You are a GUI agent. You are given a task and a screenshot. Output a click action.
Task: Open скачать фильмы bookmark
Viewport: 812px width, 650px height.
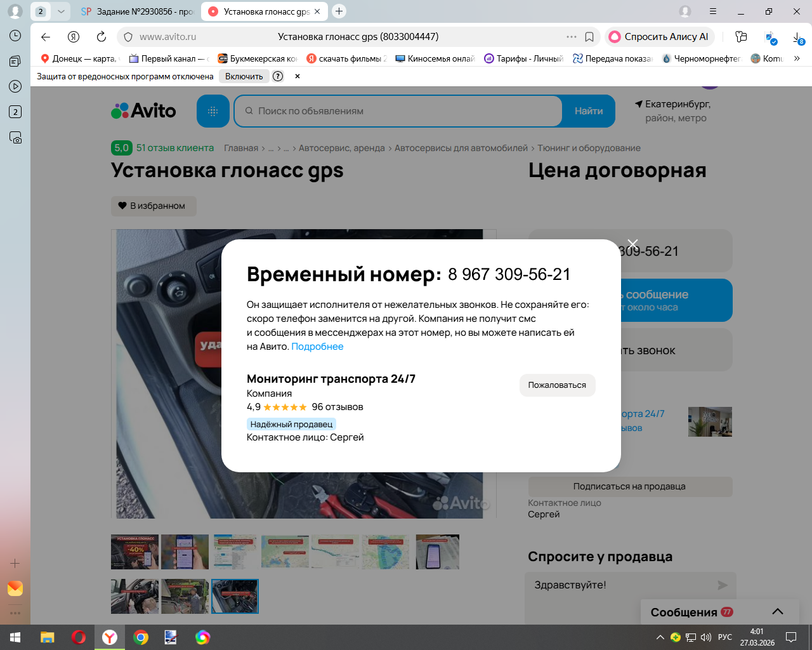(x=346, y=58)
